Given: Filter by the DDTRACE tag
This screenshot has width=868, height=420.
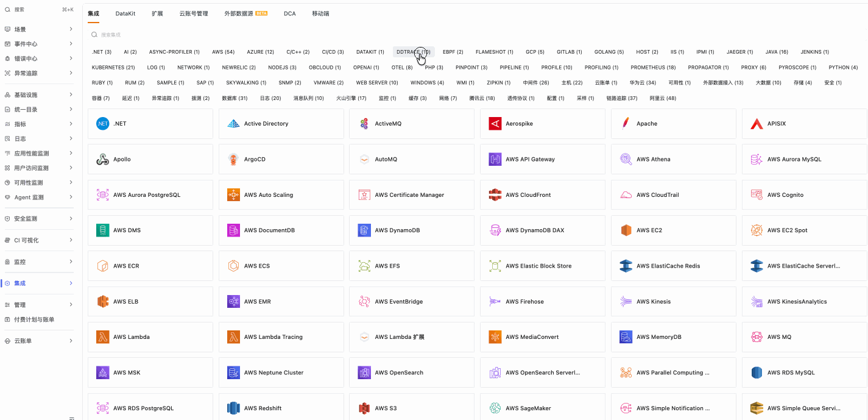Looking at the screenshot, I should pos(414,52).
